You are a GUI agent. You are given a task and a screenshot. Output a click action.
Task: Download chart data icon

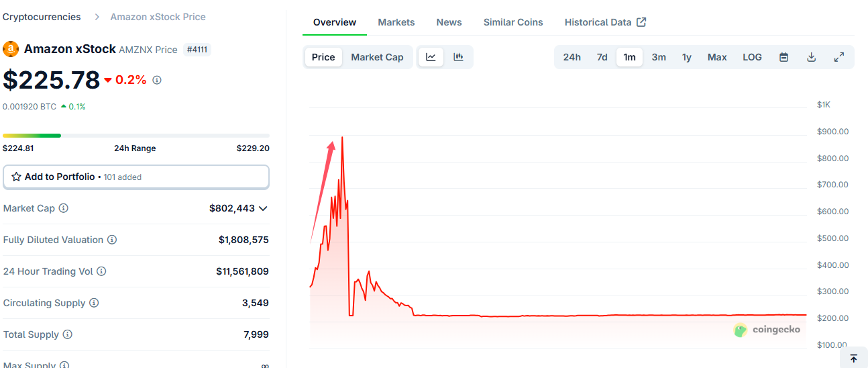pos(811,57)
